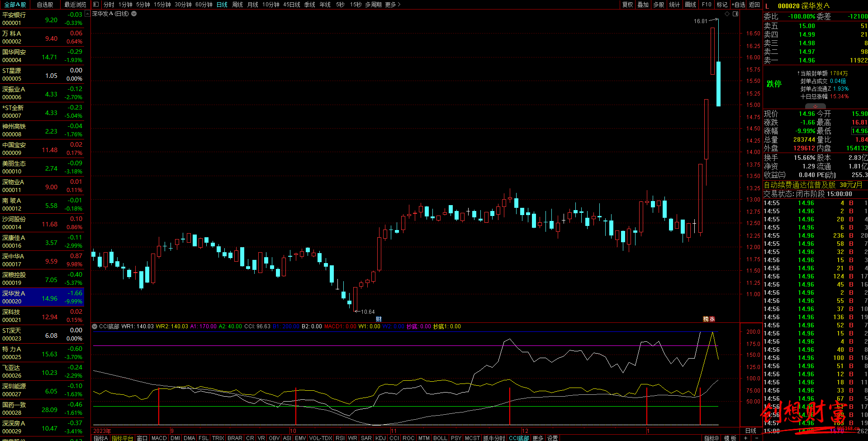Activate the 画线 drawing tool
Image resolution: width=868 pixels, height=441 pixels.
[x=690, y=5]
